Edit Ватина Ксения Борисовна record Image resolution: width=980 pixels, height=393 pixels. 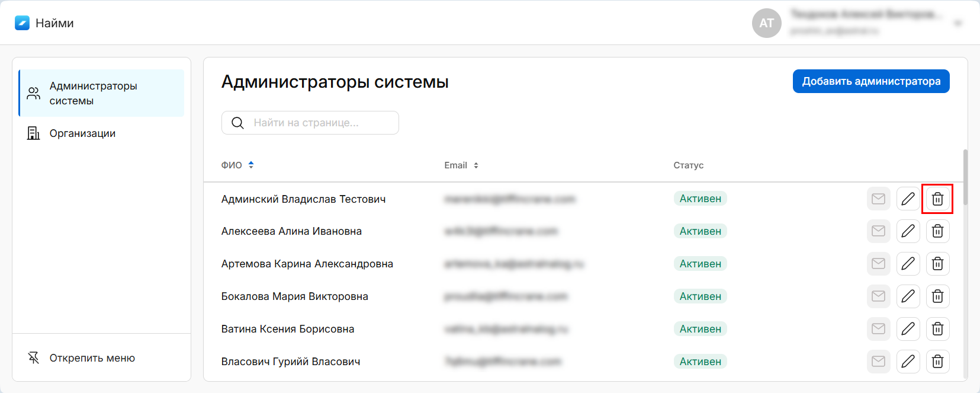(x=908, y=329)
